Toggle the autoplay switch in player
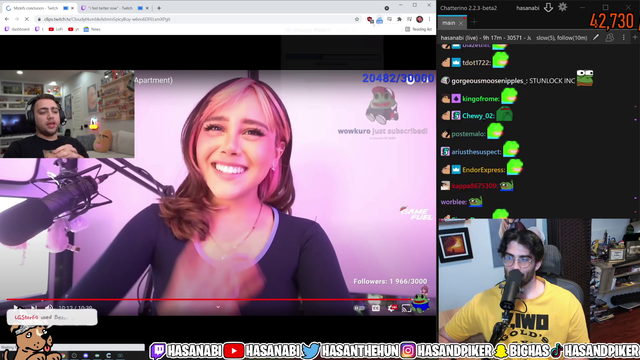This screenshot has width=640, height=360. click(x=359, y=309)
